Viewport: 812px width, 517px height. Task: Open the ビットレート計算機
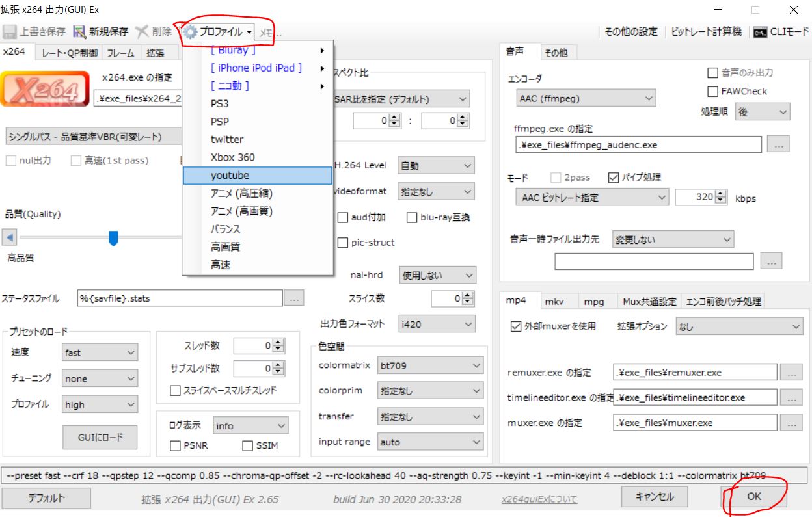706,32
